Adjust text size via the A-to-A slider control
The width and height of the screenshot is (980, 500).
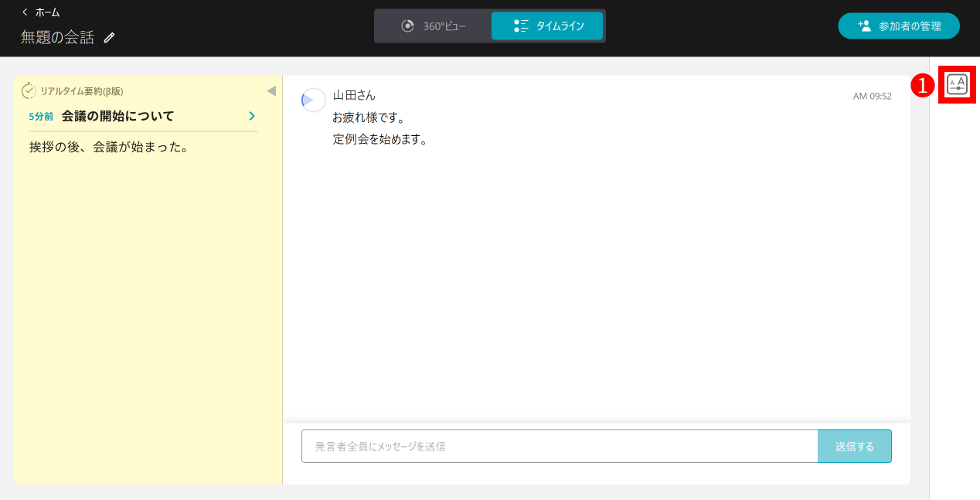pyautogui.click(x=957, y=85)
